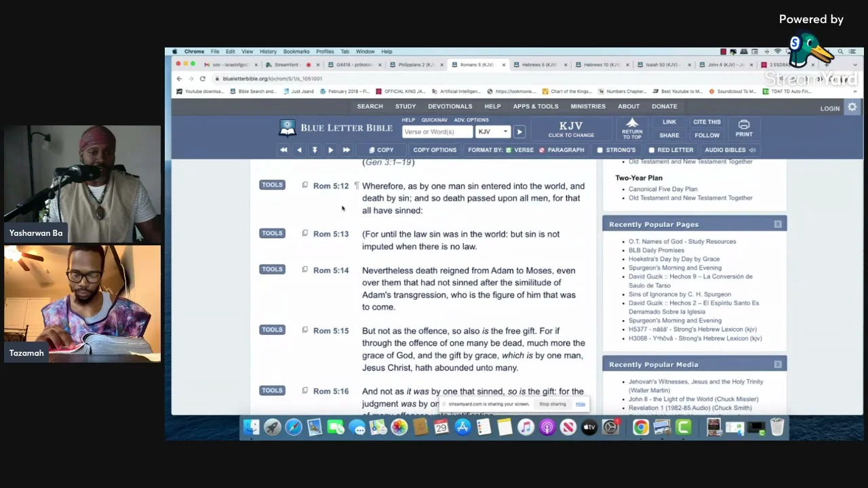Print the page using the printer icon
This screenshot has height=488, width=868.
pos(744,125)
